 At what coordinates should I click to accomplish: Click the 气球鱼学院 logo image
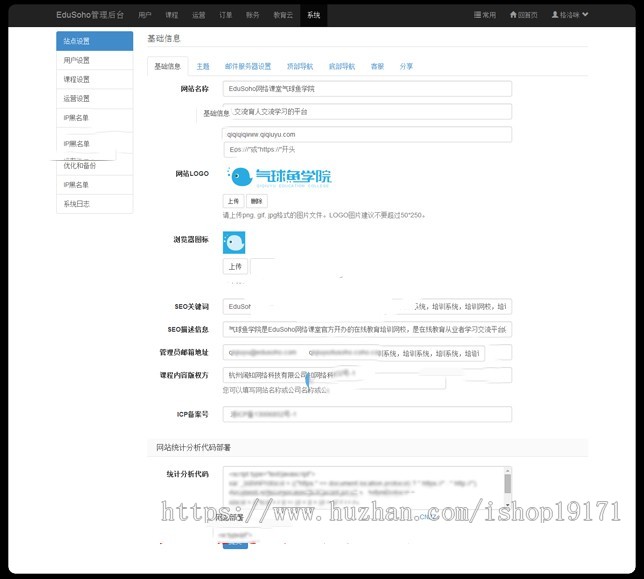(279, 177)
